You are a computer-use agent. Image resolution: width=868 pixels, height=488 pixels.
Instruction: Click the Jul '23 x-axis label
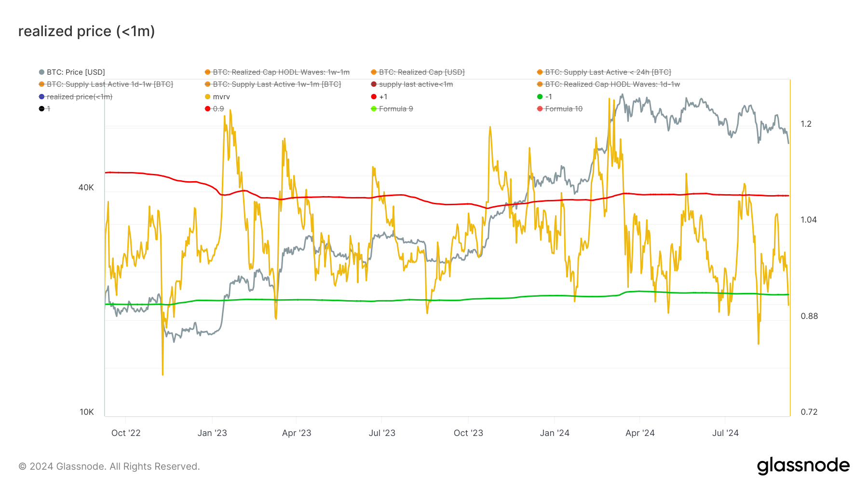coord(382,433)
